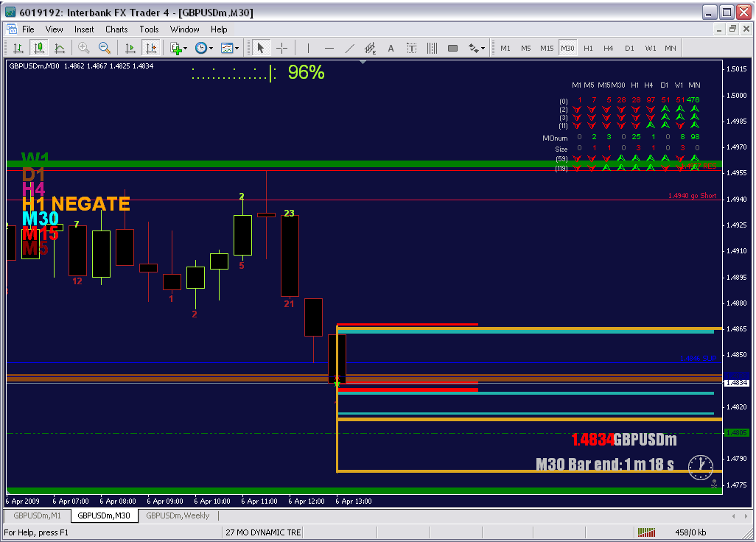This screenshot has width=756, height=542.
Task: Select the standard cursor tool
Action: pyautogui.click(x=260, y=48)
